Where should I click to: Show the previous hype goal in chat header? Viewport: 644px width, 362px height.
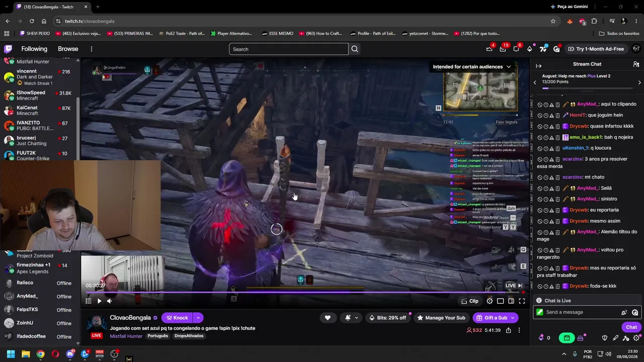535,82
